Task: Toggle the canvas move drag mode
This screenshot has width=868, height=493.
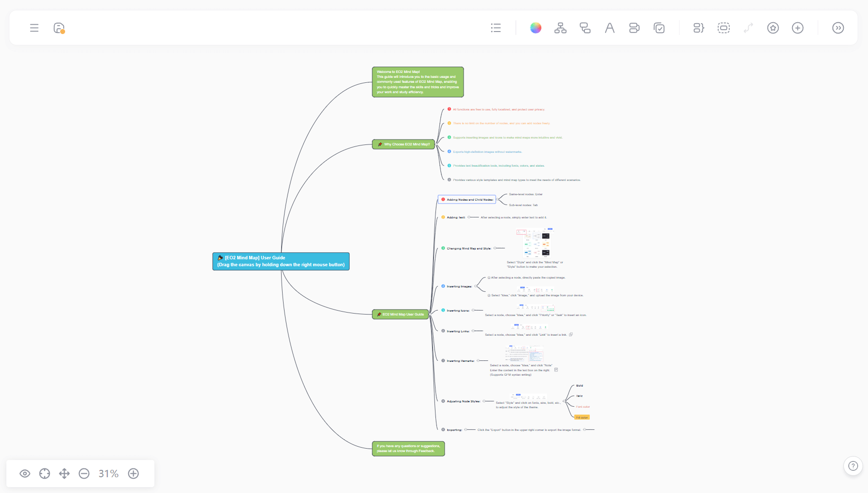Action: point(64,474)
